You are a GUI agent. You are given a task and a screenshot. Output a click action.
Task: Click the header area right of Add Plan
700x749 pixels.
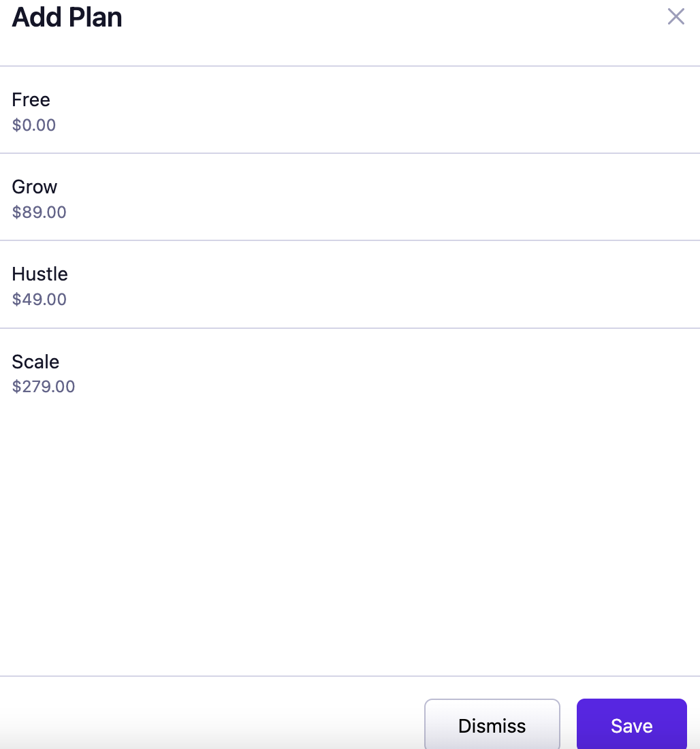[395, 19]
